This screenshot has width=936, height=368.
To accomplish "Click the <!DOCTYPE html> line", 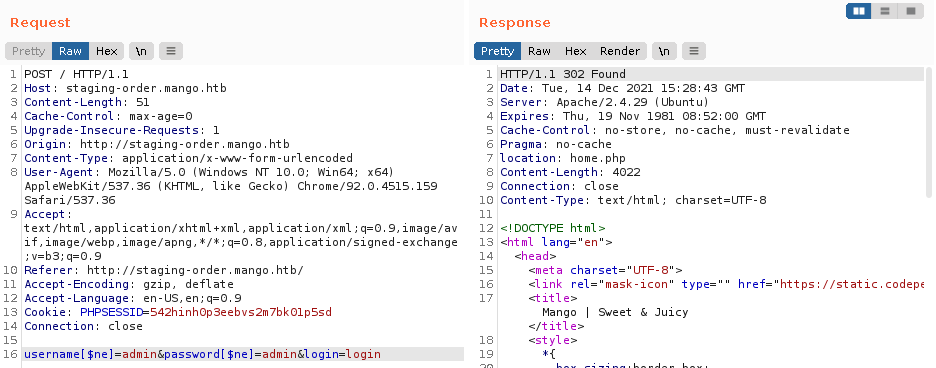I will [553, 228].
